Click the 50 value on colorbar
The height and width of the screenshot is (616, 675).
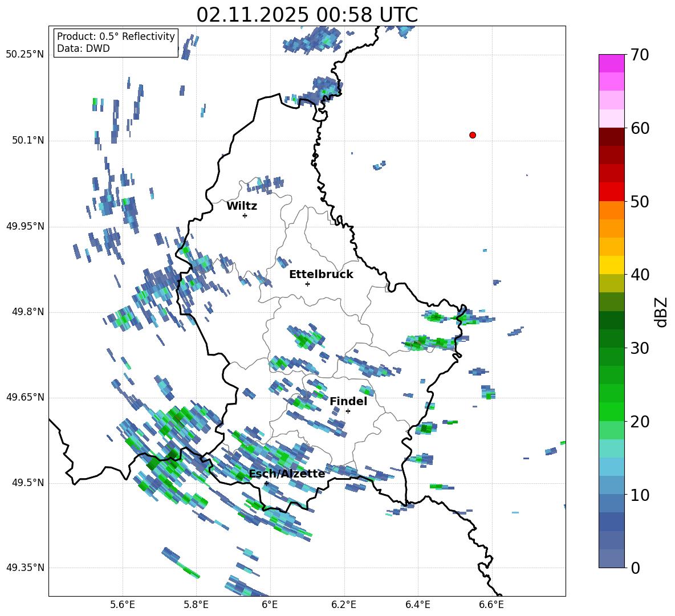click(640, 201)
